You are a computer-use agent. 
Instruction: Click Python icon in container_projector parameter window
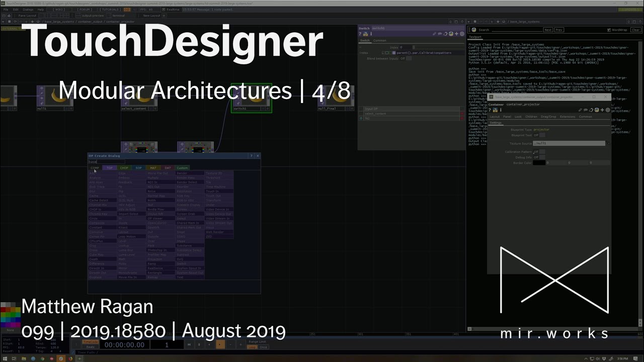(495, 110)
